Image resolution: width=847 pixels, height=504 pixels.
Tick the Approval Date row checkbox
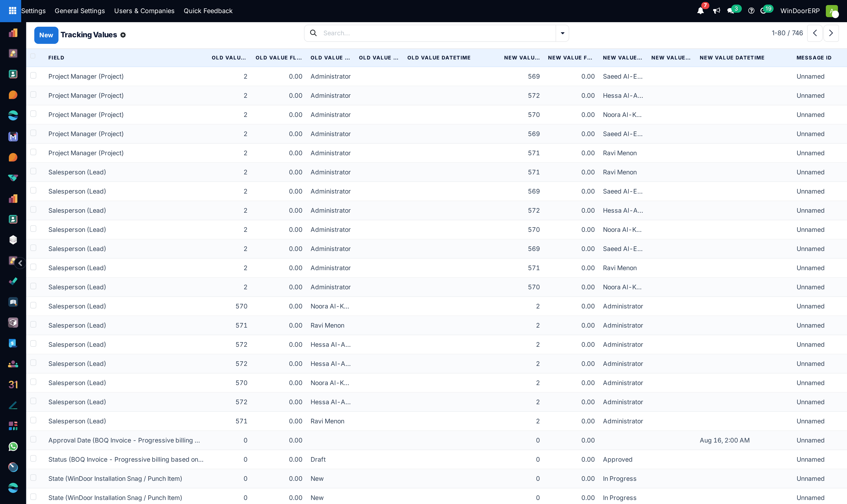pos(33,439)
